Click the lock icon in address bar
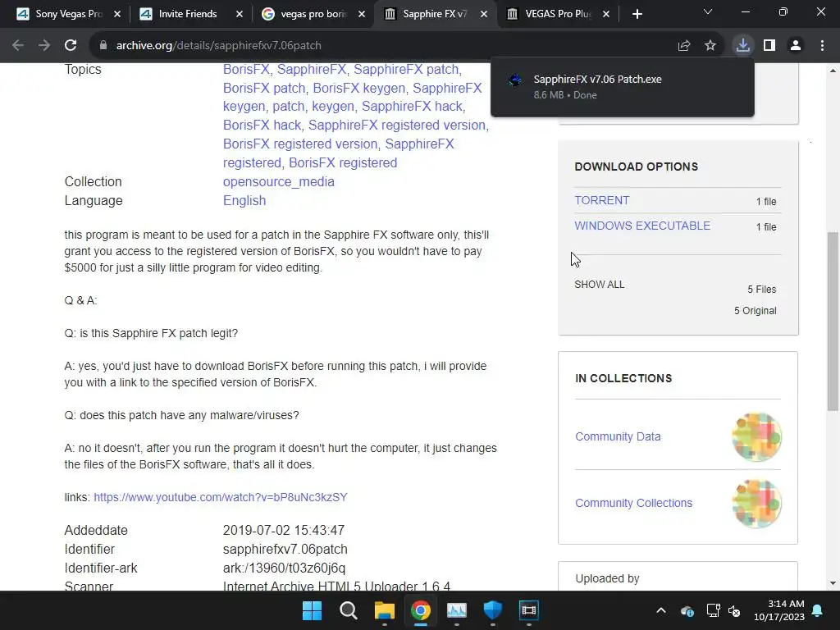Image resolution: width=840 pixels, height=630 pixels. point(103,46)
